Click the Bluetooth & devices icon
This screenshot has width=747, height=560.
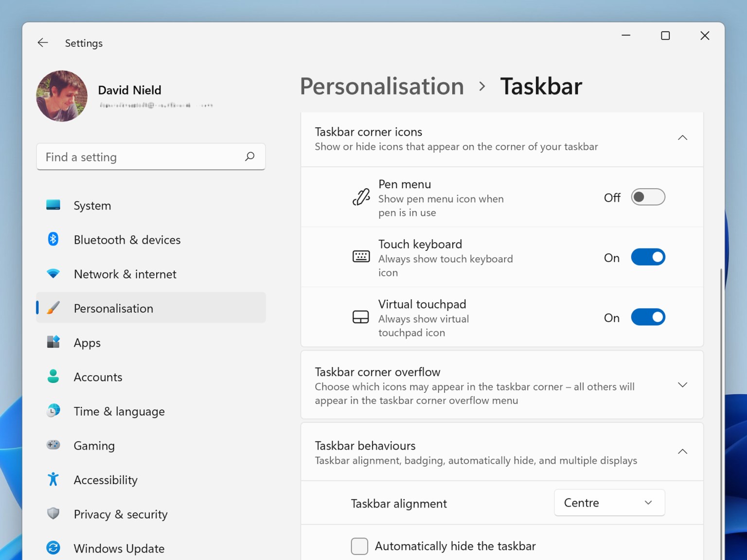click(53, 239)
